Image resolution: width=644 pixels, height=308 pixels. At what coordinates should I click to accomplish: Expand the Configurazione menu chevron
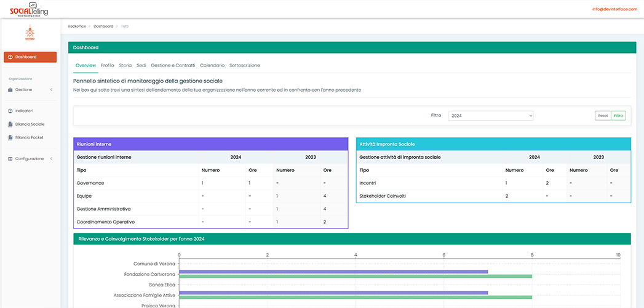(51, 159)
